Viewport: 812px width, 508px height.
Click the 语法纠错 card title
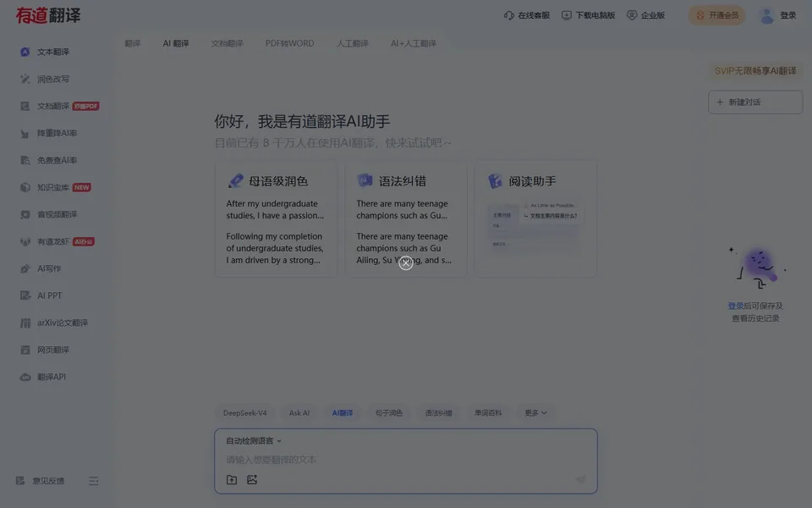[403, 181]
